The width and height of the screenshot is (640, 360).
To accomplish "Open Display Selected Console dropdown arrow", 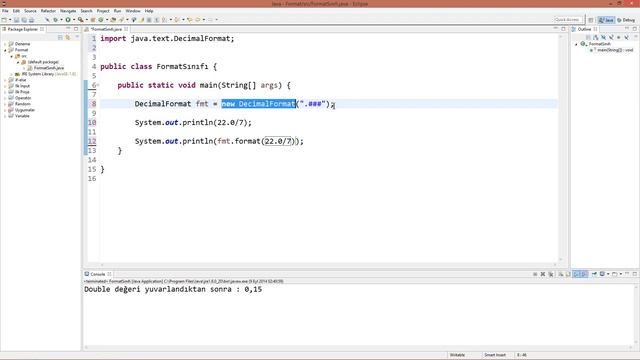I will (x=608, y=274).
